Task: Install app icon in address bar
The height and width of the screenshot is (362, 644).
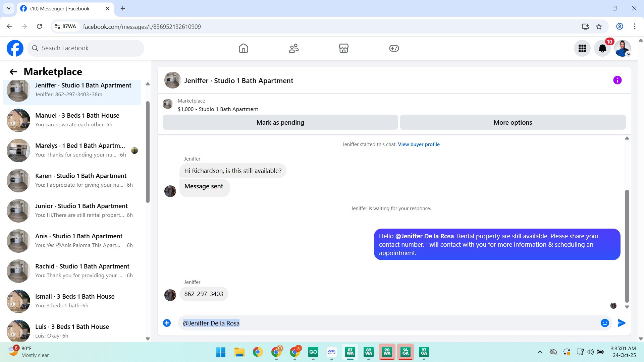Action: tap(585, 26)
